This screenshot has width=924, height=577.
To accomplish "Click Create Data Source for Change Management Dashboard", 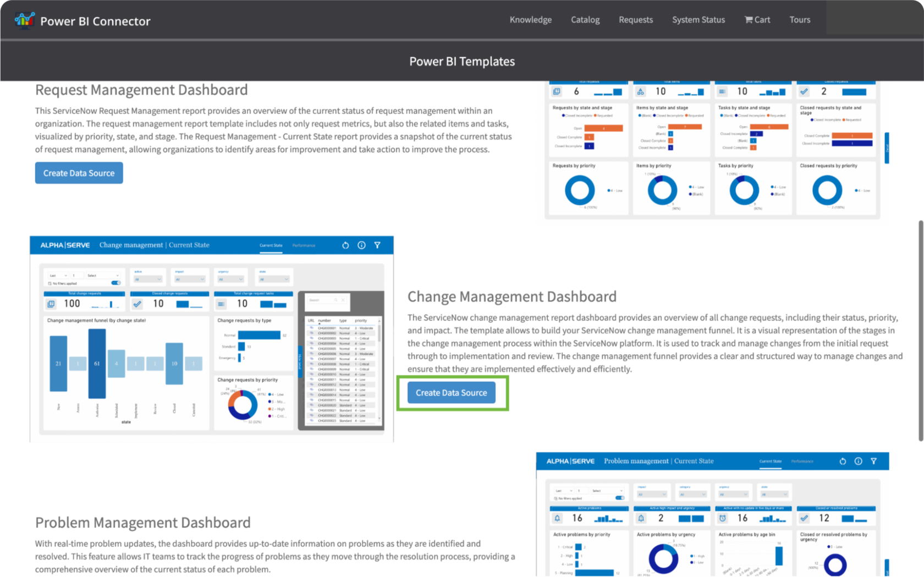I will point(451,393).
